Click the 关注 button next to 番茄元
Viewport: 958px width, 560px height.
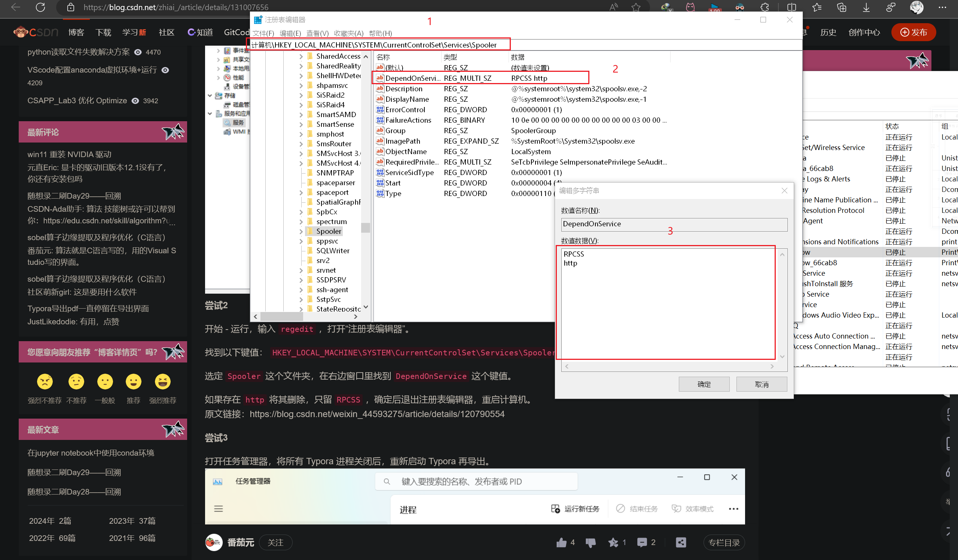[275, 542]
